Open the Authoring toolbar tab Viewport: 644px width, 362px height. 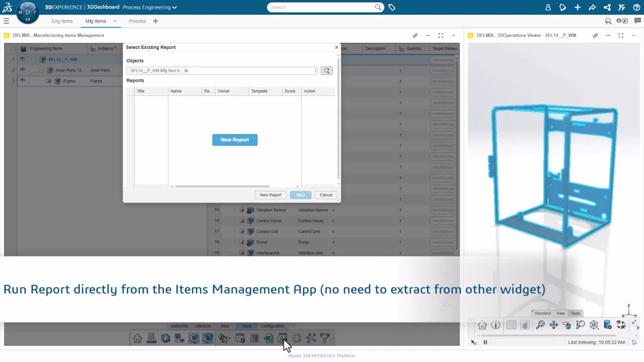point(180,326)
